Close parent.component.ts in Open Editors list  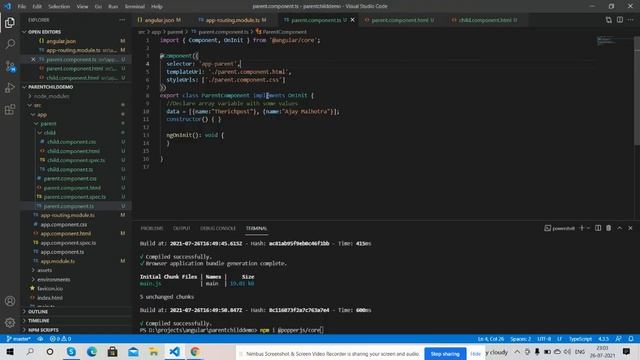coord(33,59)
